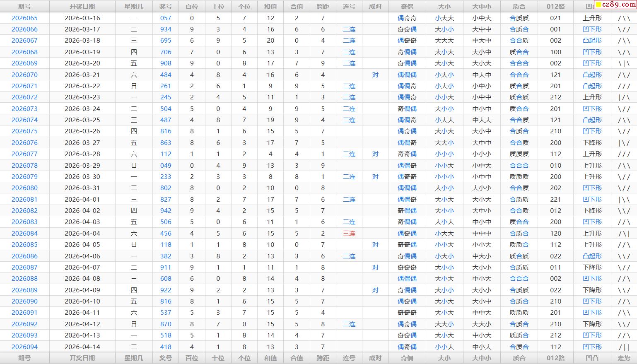637x364 pixels.
Task: Click period number 2026080
Action: [x=24, y=188]
